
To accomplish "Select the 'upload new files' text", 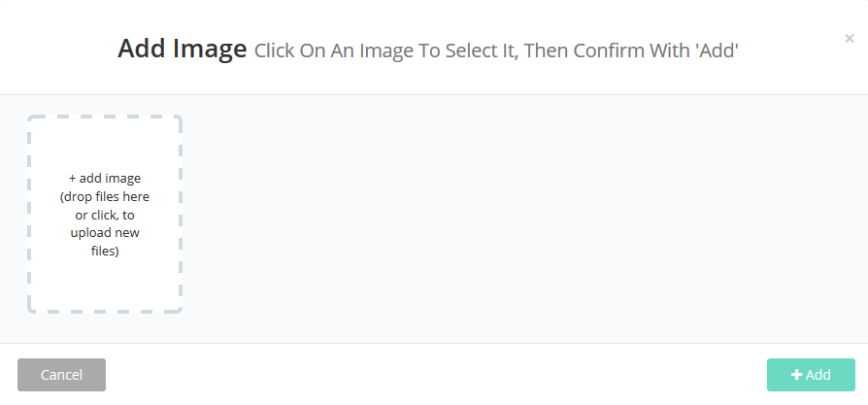I will (x=105, y=233).
